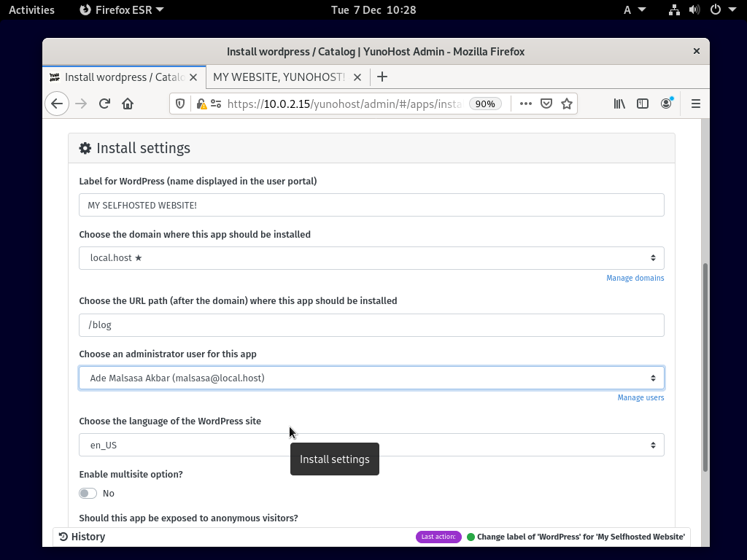Click the Change label of WordPress action
Viewport: 747px width, 560px height.
click(581, 537)
